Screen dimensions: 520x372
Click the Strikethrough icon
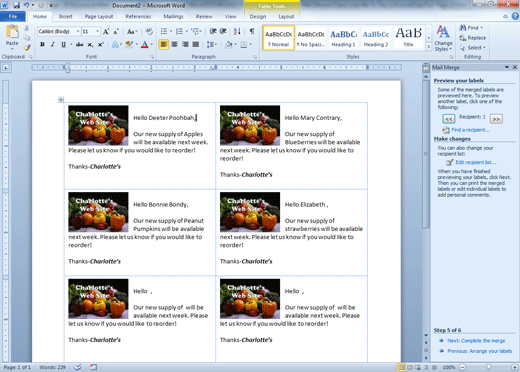tap(79, 44)
